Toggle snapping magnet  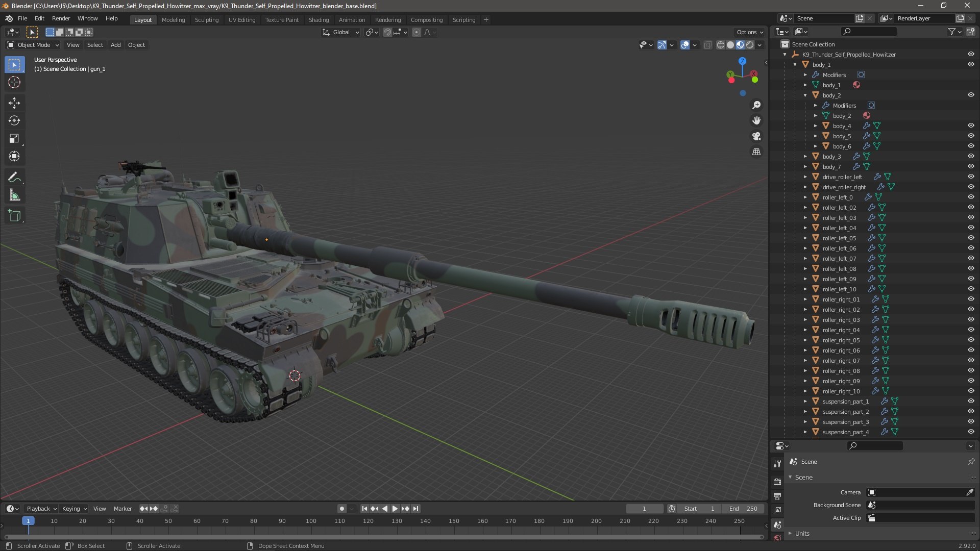point(387,32)
